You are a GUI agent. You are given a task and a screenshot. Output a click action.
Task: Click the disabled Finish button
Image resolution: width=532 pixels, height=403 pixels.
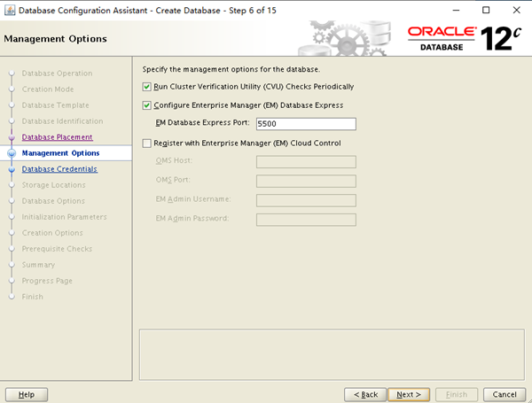(x=457, y=394)
